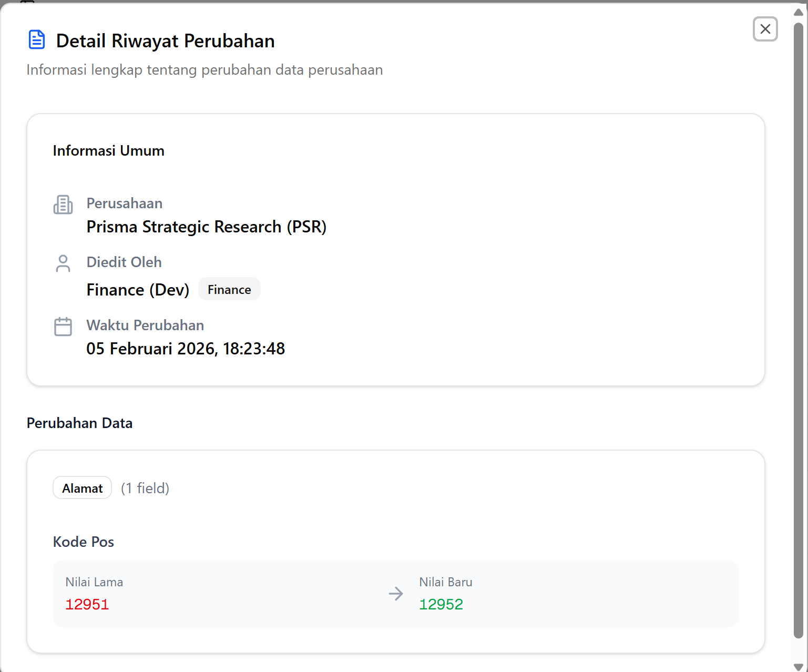
Task: Click the Informasi Umum section heading
Action: tap(108, 151)
